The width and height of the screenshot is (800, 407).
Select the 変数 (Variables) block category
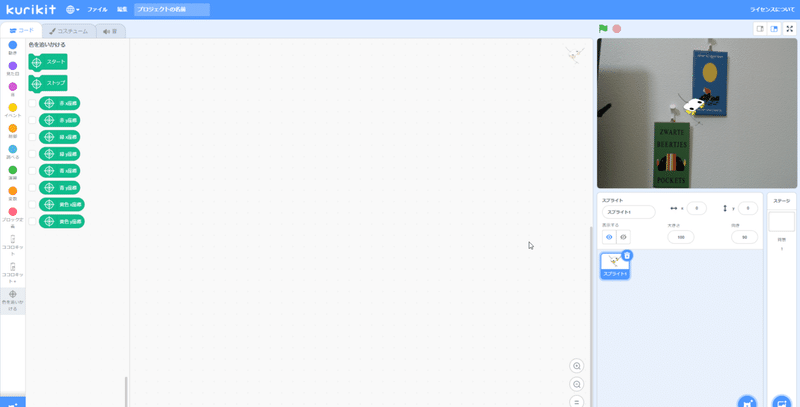pos(13,194)
